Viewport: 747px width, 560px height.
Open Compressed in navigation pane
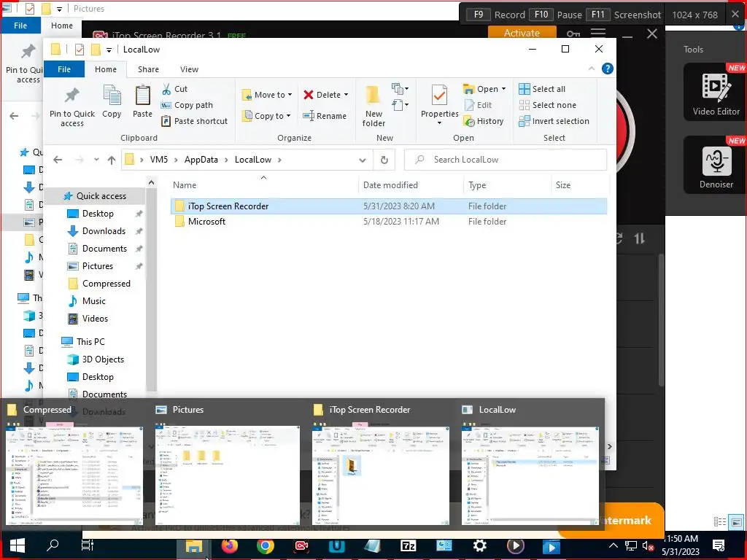click(x=107, y=284)
